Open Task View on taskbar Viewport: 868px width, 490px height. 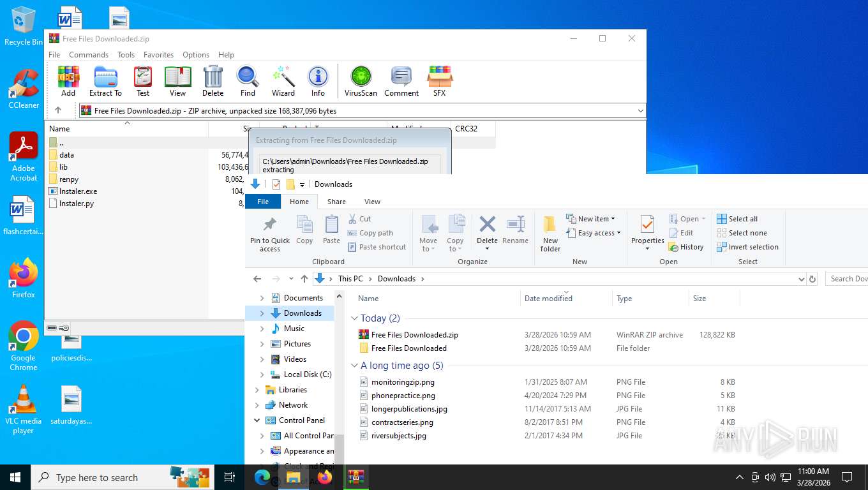point(229,477)
